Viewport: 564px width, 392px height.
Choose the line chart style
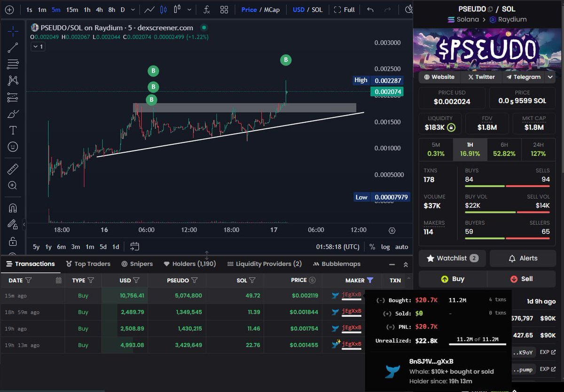click(x=150, y=9)
